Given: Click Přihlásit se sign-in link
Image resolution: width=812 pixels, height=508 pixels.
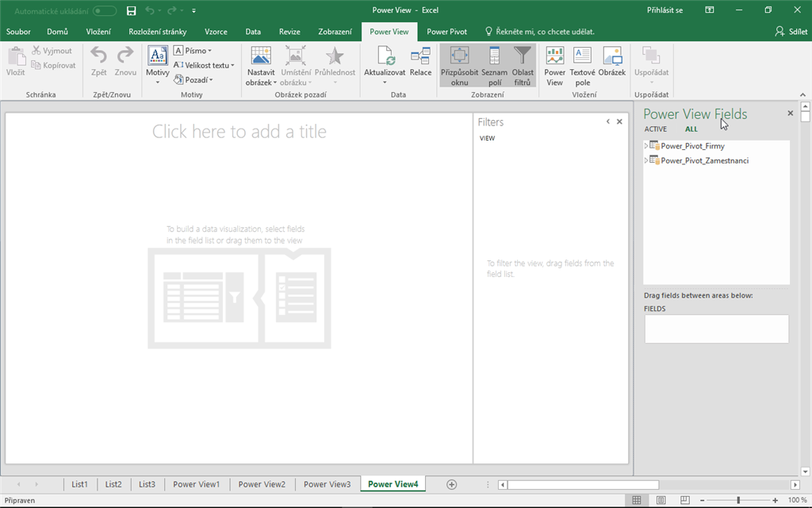Looking at the screenshot, I should 665,10.
